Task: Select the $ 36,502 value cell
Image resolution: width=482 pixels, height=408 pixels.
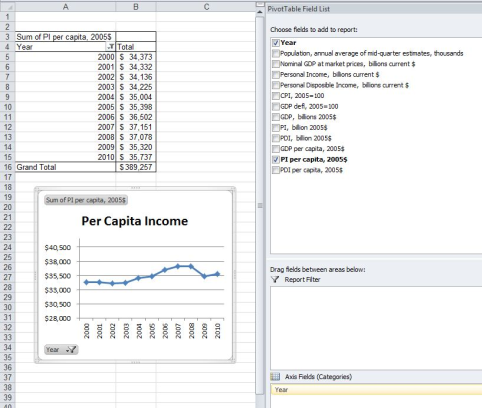Action: click(x=136, y=117)
